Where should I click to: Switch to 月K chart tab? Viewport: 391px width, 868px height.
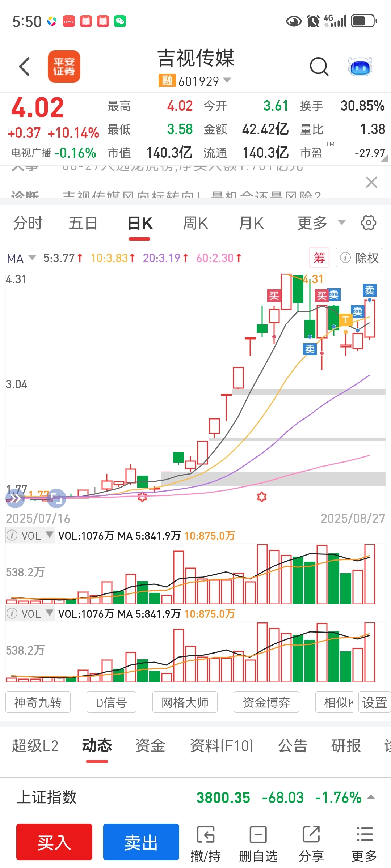[x=251, y=223]
